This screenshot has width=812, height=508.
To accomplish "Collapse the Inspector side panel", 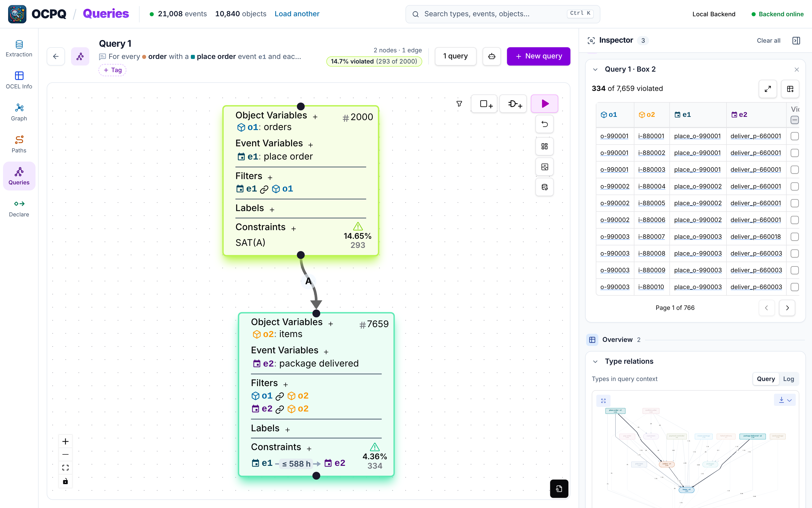I will [x=796, y=41].
